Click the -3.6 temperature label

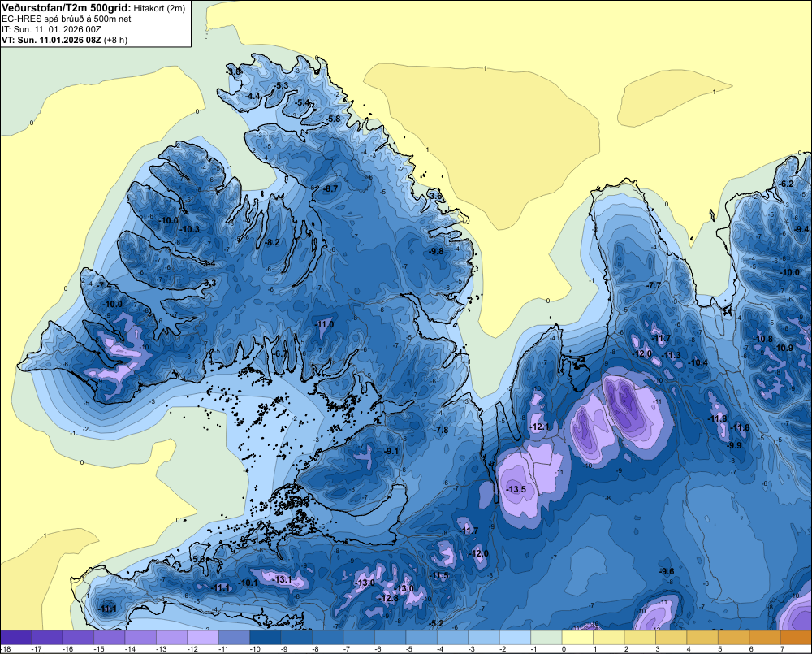point(435,196)
